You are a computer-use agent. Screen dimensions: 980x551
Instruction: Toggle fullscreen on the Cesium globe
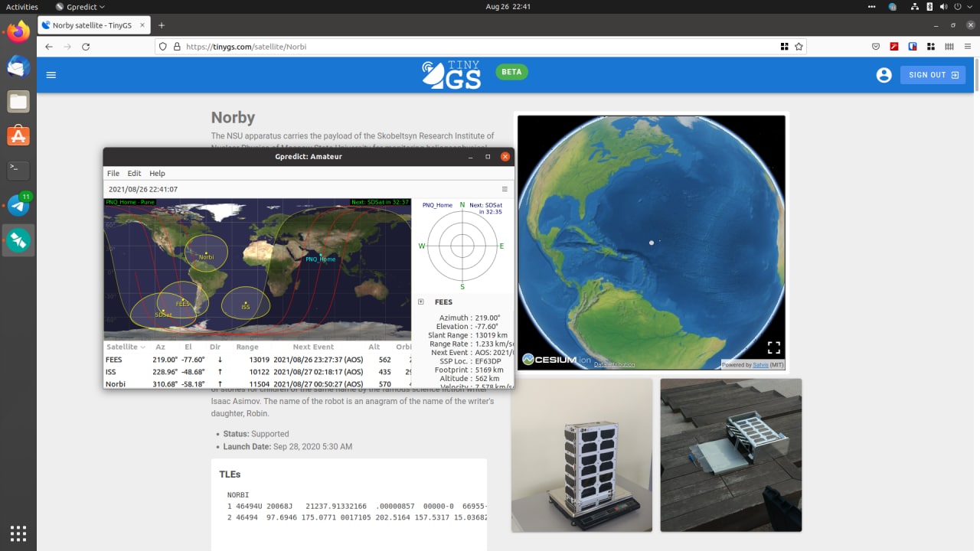pos(773,347)
